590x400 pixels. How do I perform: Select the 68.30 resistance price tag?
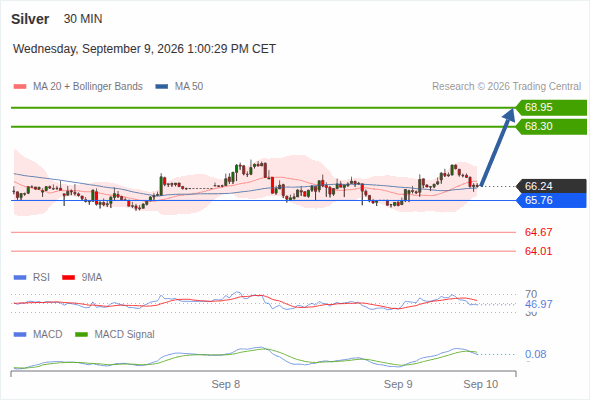click(x=551, y=126)
